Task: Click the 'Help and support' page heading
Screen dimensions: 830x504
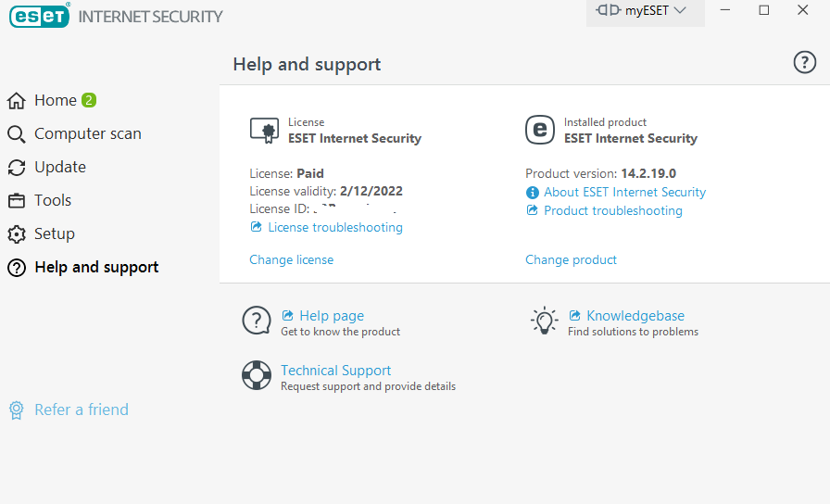Action: pos(307,64)
